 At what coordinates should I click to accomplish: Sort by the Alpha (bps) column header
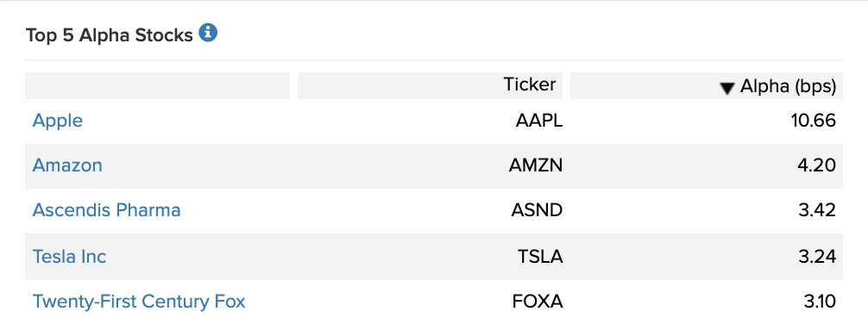707,85
